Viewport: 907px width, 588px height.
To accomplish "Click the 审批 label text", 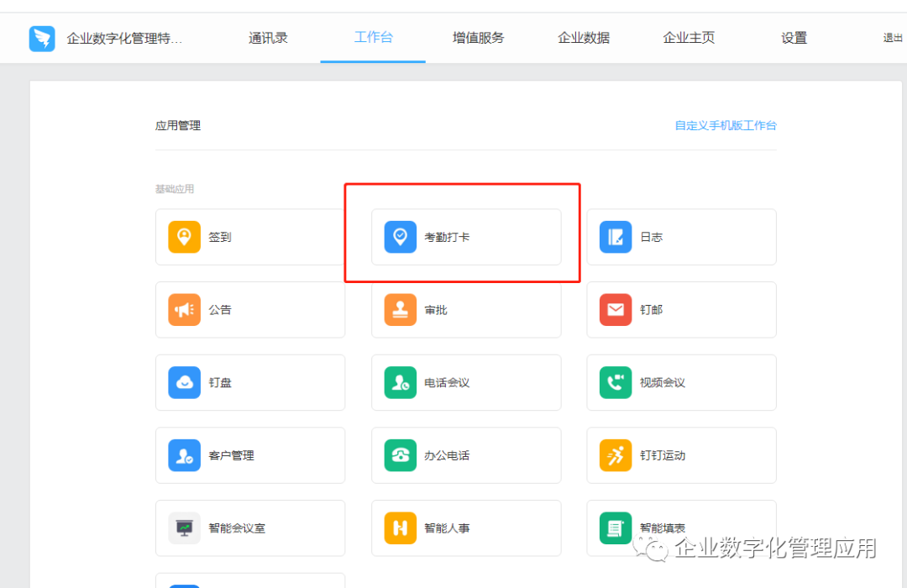I will click(x=436, y=310).
